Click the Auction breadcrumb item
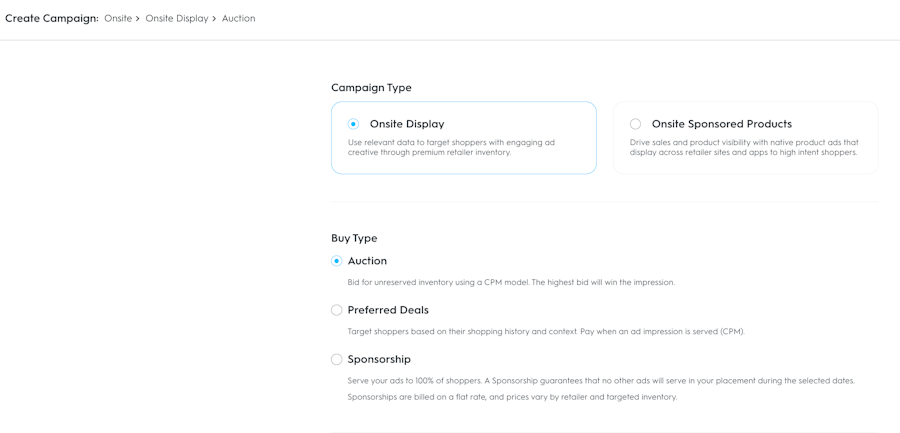 point(238,18)
